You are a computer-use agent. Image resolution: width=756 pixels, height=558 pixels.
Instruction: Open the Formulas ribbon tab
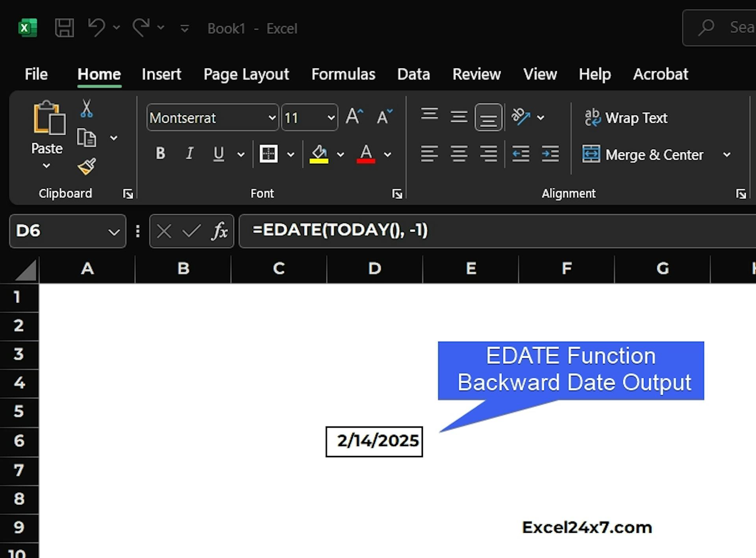tap(343, 74)
